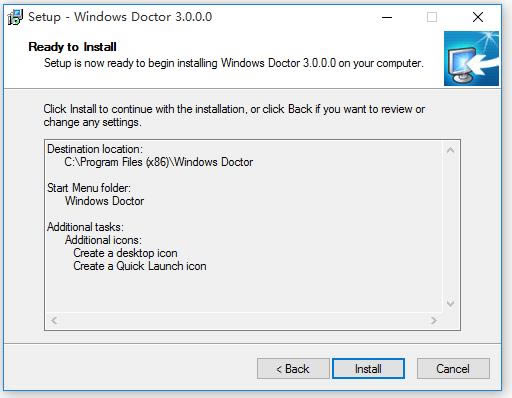Screen dimensions: 512x398
Task: Click the setup installer icon in title bar
Action: point(15,17)
